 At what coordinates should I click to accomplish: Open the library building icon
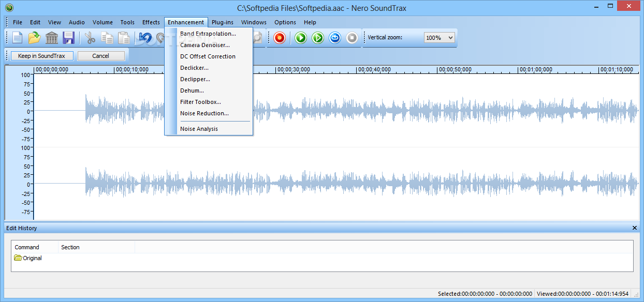(52, 38)
